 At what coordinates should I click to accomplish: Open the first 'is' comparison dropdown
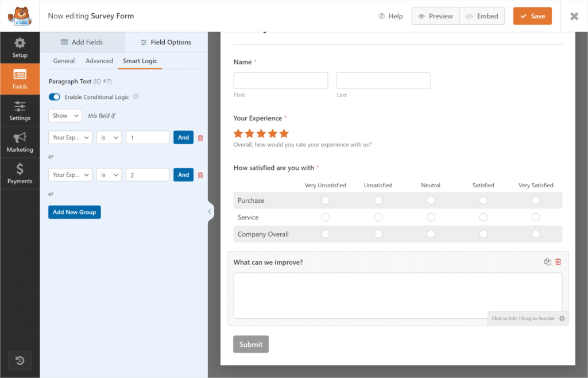109,137
